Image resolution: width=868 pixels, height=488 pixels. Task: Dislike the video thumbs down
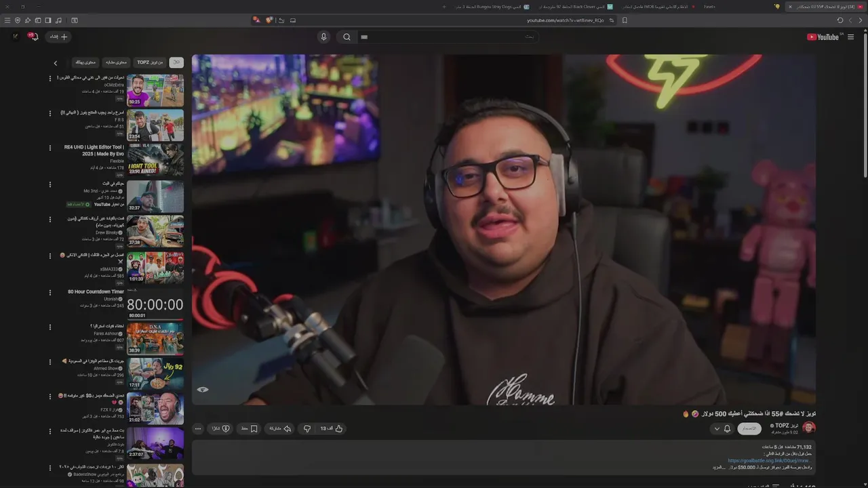307,428
